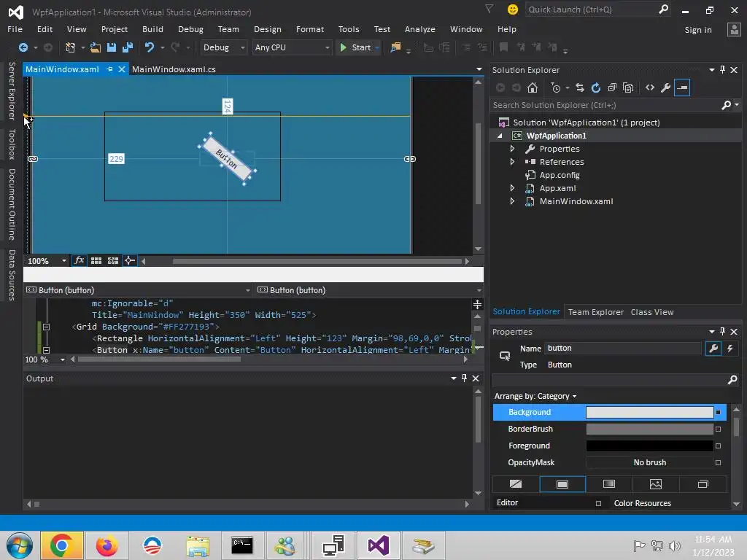Open the Toolbox side tab

[x=12, y=144]
